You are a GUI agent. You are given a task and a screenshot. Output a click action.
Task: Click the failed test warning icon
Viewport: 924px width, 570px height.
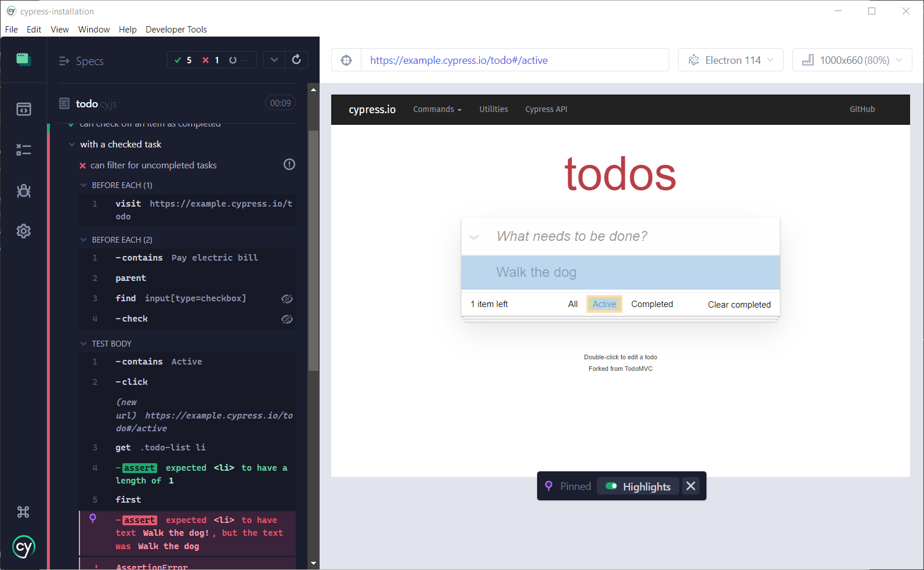tap(289, 165)
